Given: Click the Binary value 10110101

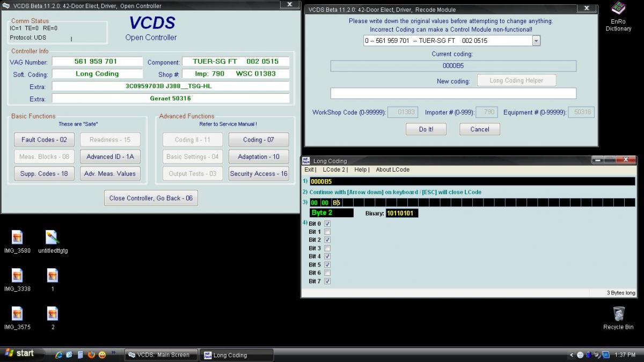Looking at the screenshot, I should tap(402, 213).
